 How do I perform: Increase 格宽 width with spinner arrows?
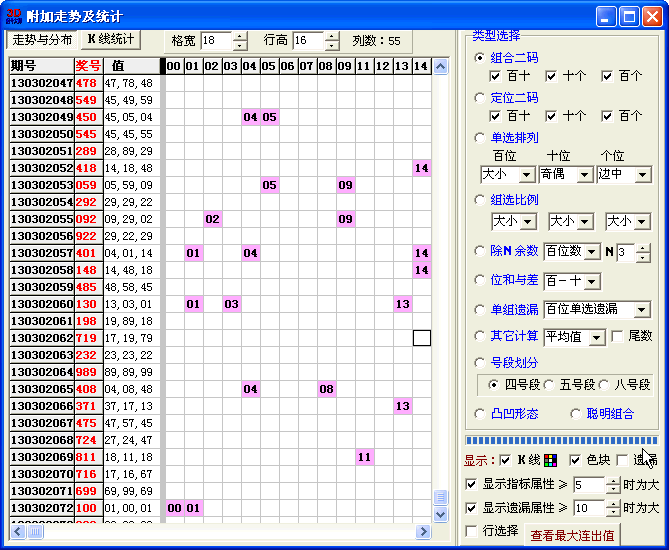tap(239, 36)
